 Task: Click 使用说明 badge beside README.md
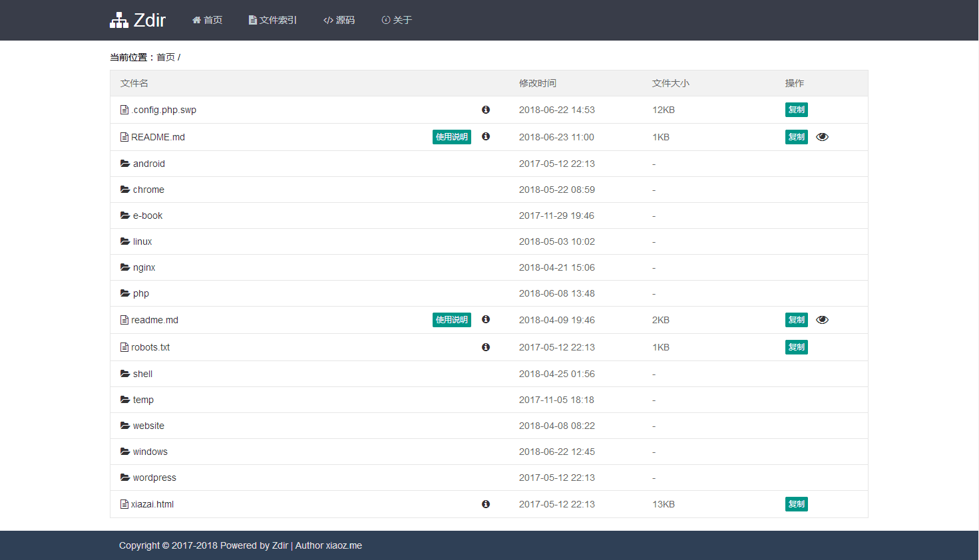452,137
